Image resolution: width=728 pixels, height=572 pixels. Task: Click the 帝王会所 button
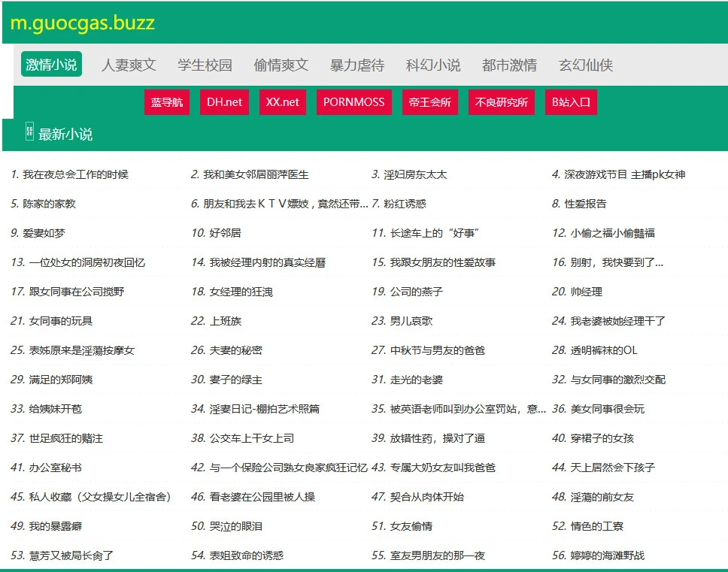tap(430, 102)
